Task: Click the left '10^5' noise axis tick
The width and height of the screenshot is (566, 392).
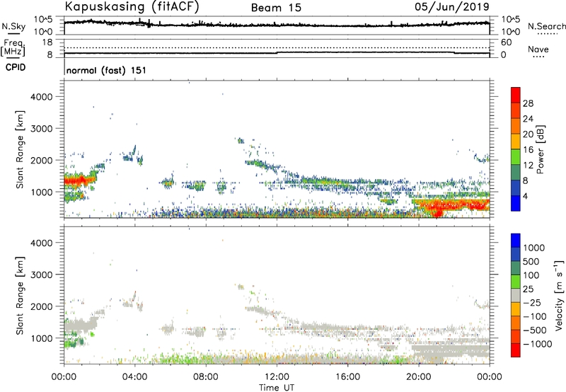Action: coord(43,20)
